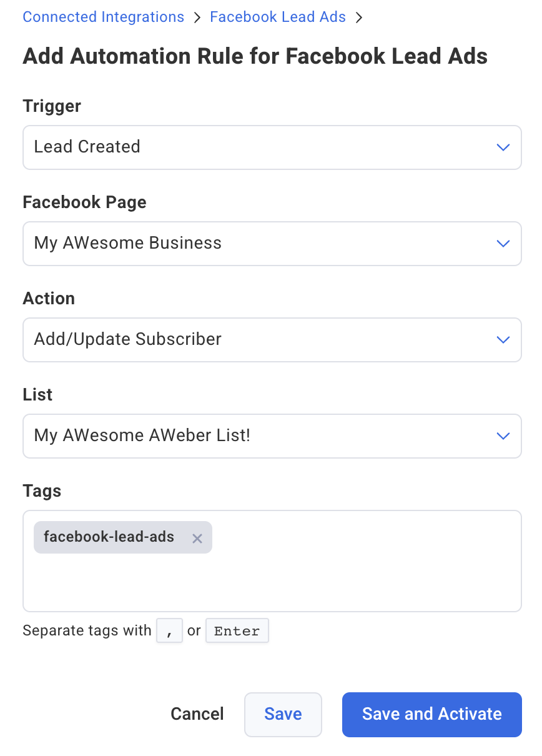Open the Action dropdown chevron

point(503,339)
